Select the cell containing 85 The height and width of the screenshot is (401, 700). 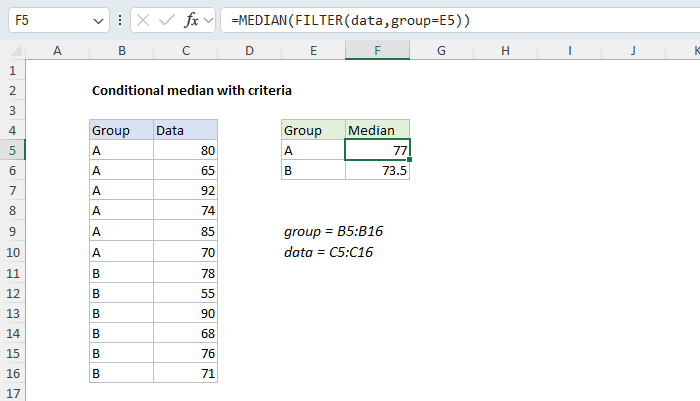pos(186,231)
